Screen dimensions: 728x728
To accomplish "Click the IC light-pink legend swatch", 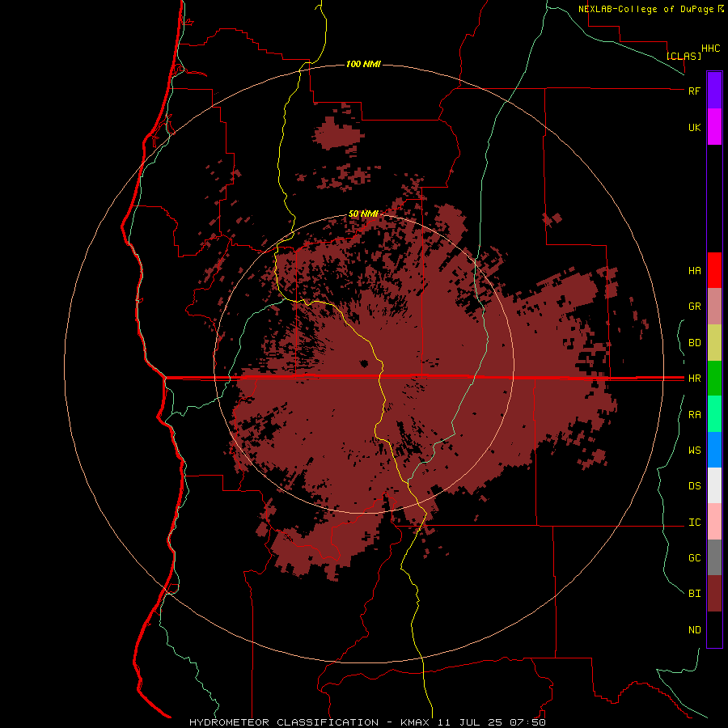I will [x=714, y=522].
